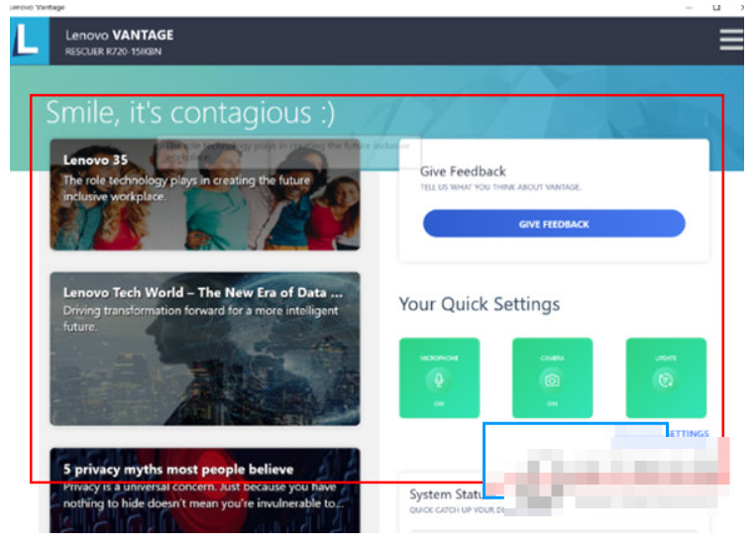Maximize the Lenovo Vantage window
Image resolution: width=756 pixels, height=546 pixels.
[x=715, y=7]
